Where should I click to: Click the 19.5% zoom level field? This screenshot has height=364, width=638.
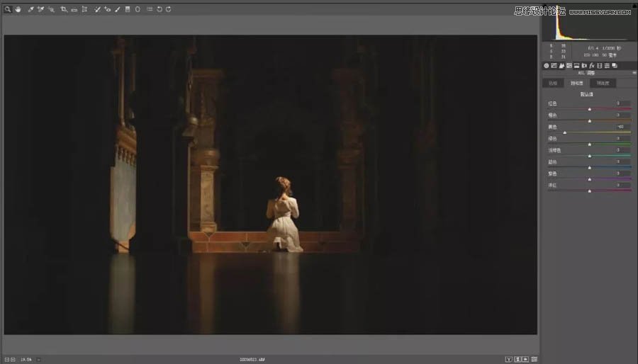[26, 360]
